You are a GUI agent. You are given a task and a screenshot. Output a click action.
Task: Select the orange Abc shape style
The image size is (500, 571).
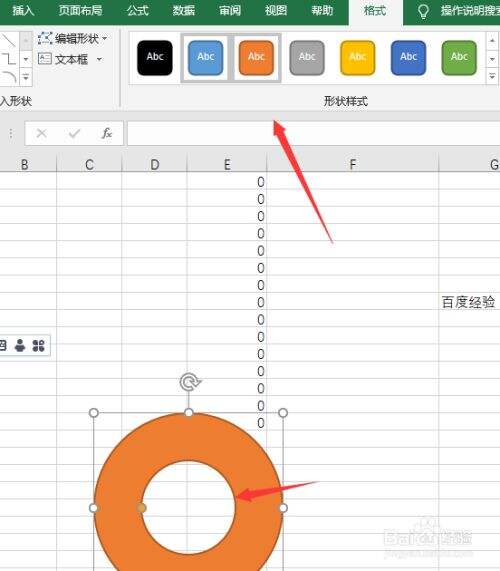point(256,58)
